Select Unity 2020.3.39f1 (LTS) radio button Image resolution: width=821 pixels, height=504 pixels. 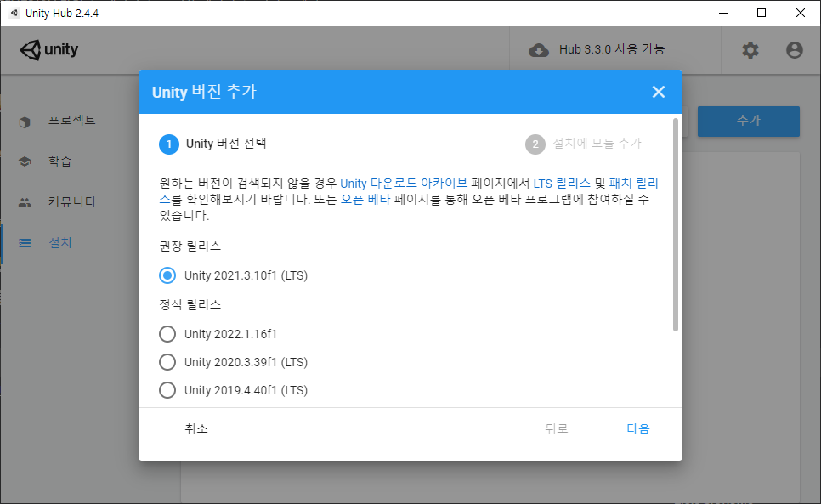click(167, 362)
